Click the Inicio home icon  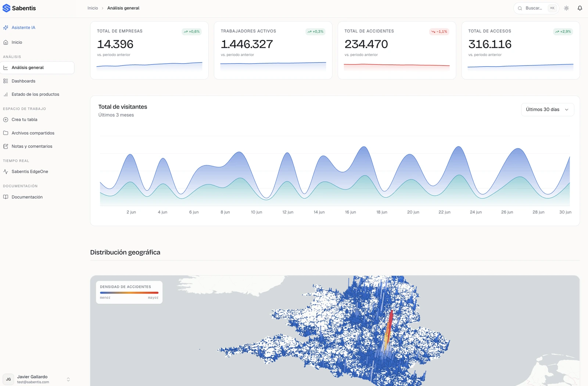(6, 42)
